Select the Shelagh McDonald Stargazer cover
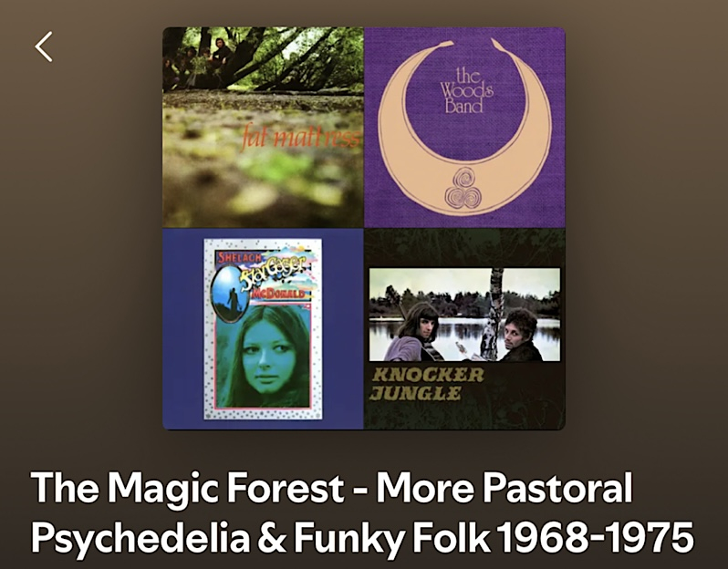 (x=263, y=328)
